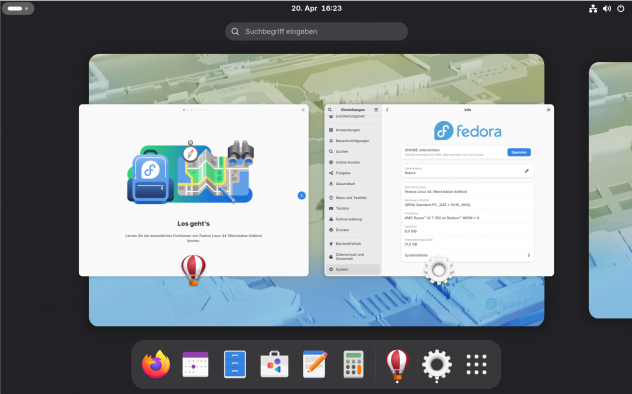Open the Calendar app in the dock

point(195,364)
